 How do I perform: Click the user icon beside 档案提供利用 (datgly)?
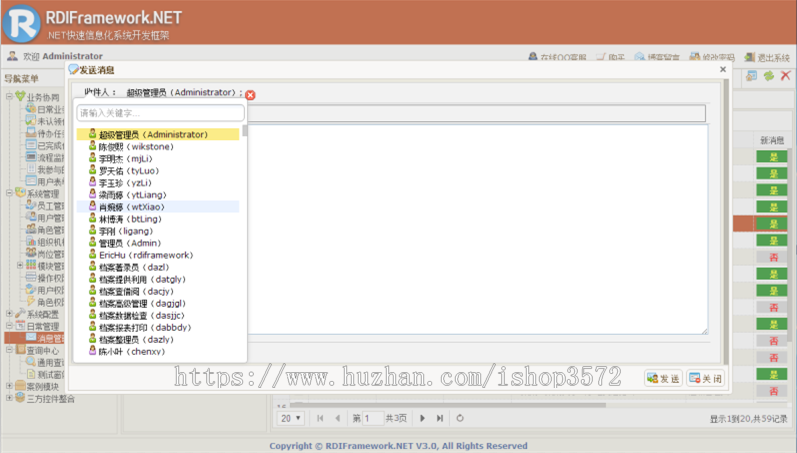pos(93,278)
